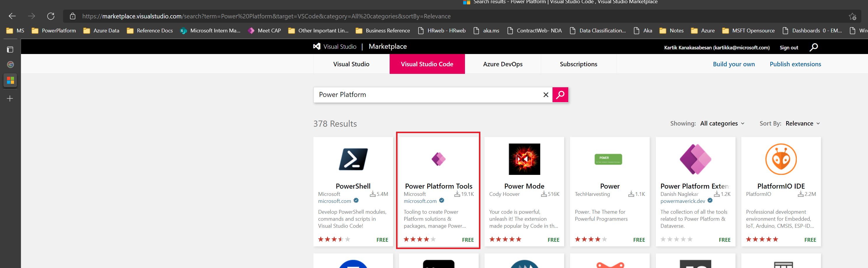This screenshot has width=868, height=268.
Task: Click the magenta search magnifier button
Action: [x=560, y=95]
